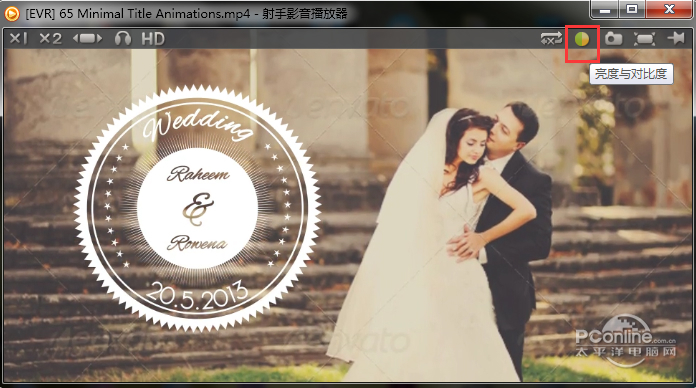This screenshot has height=388, width=696.
Task: Open audio headphones settings
Action: [x=123, y=39]
